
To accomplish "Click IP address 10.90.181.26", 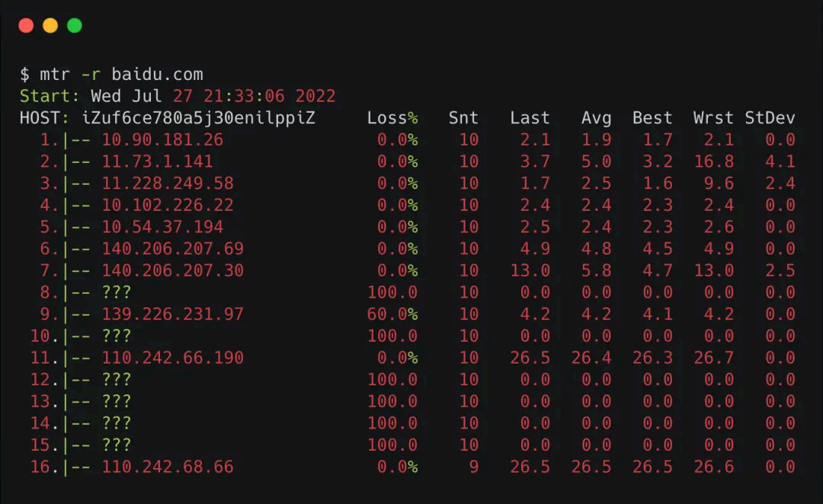I will 162,139.
